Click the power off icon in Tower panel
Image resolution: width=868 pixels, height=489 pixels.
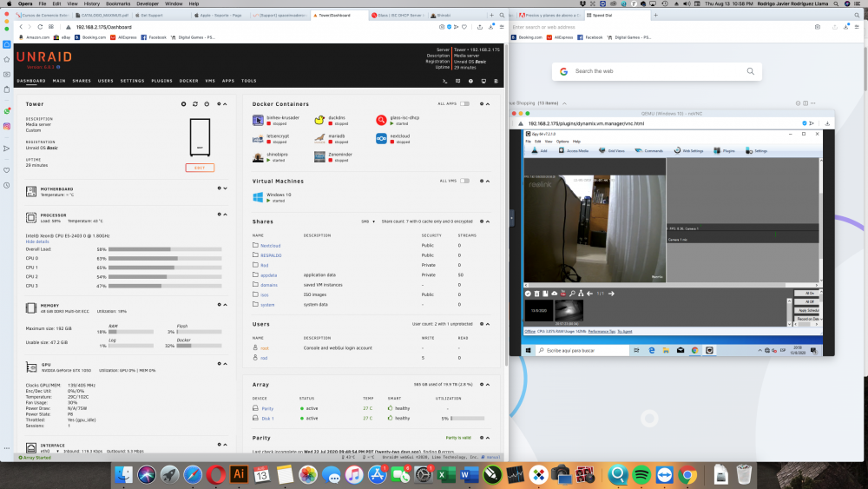pos(207,104)
